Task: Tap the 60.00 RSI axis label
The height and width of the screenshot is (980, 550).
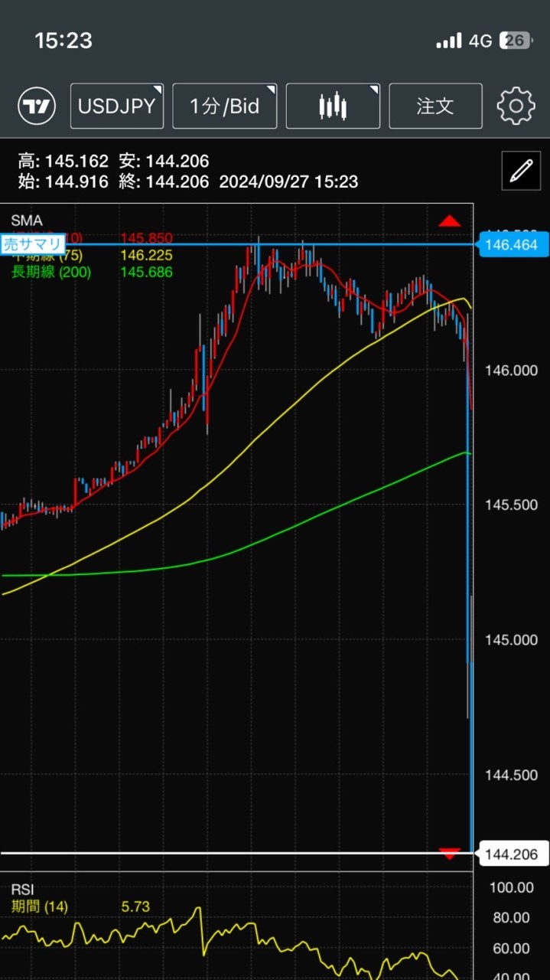Action: click(512, 949)
